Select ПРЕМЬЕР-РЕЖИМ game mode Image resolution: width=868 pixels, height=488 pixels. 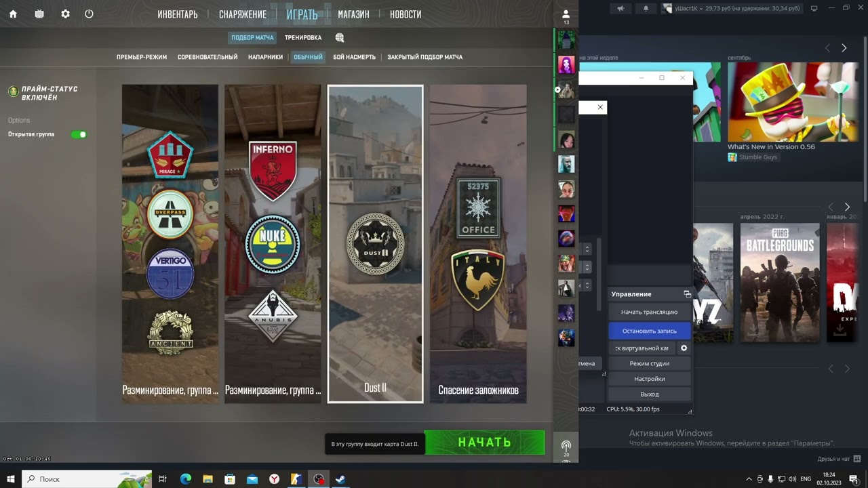[x=142, y=57]
